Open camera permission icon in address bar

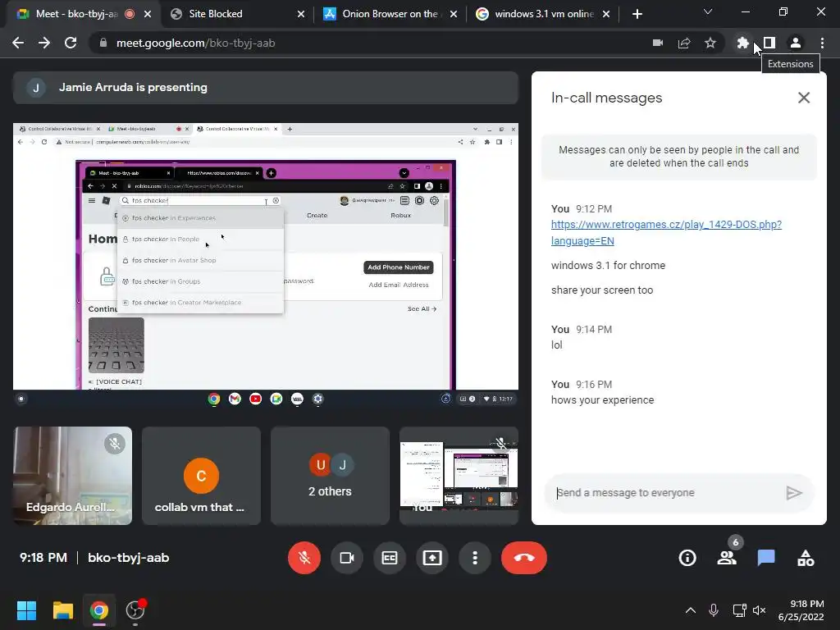point(658,43)
